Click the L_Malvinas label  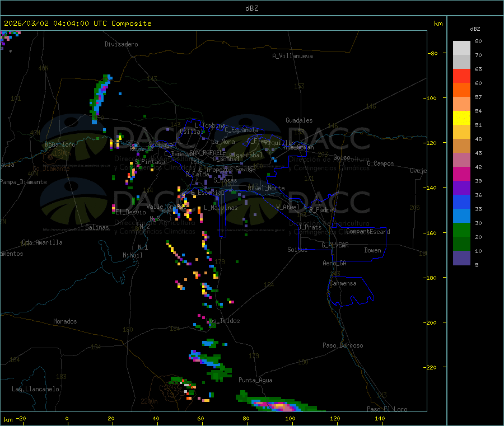(x=221, y=208)
